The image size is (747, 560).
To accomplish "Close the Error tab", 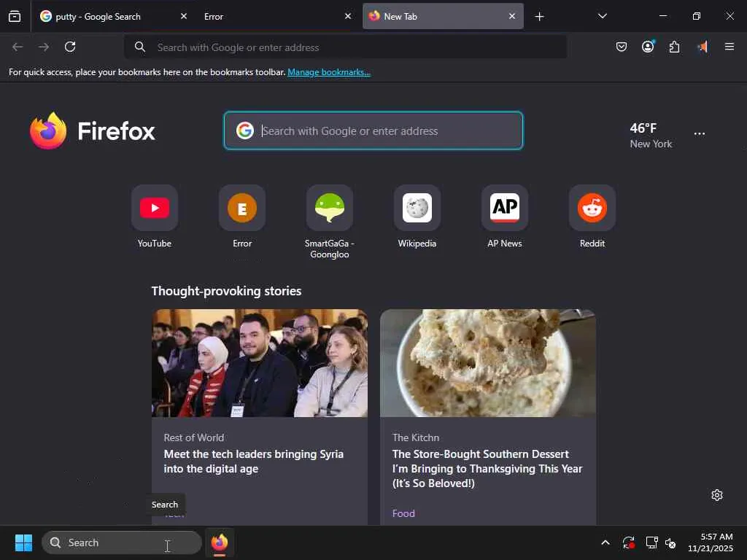I will tap(348, 16).
